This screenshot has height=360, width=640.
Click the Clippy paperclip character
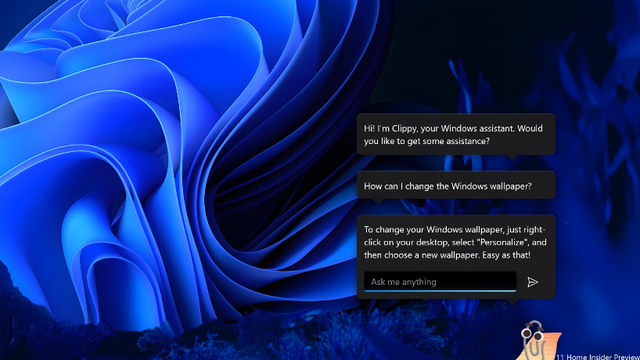pos(536,340)
